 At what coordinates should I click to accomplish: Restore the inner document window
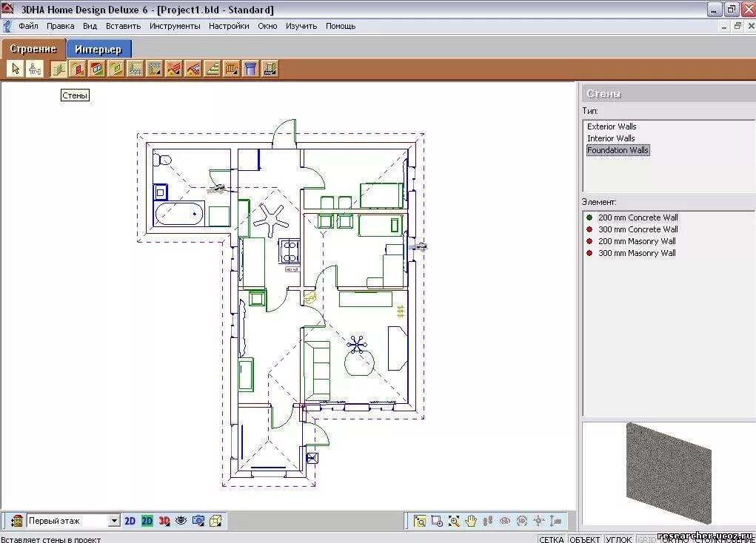click(x=737, y=26)
